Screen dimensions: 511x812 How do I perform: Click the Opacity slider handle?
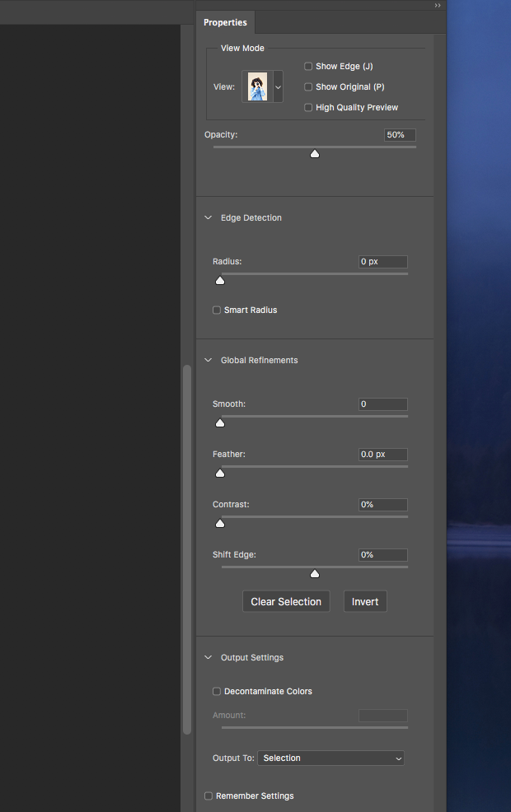[314, 153]
